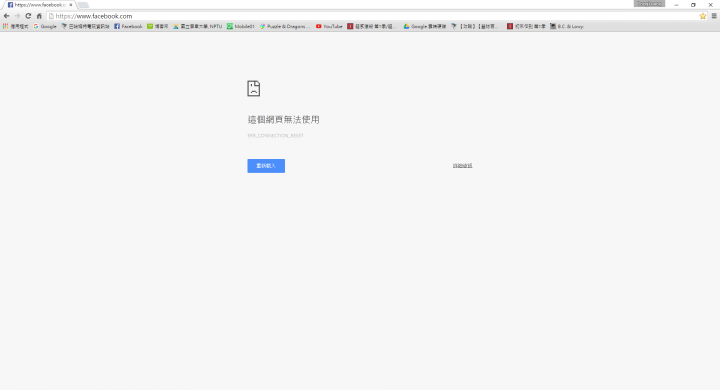Open the bracketed-title bookmark right of Google Drive

click(475, 27)
